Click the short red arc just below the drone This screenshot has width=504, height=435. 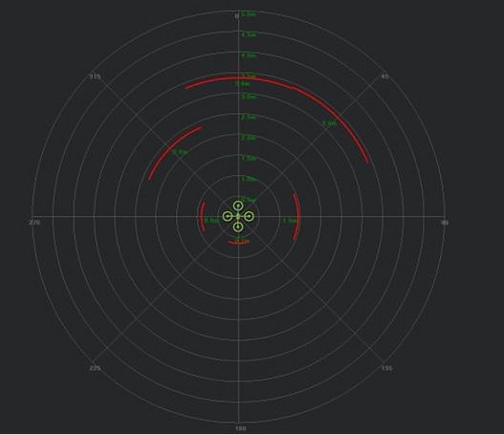(239, 243)
